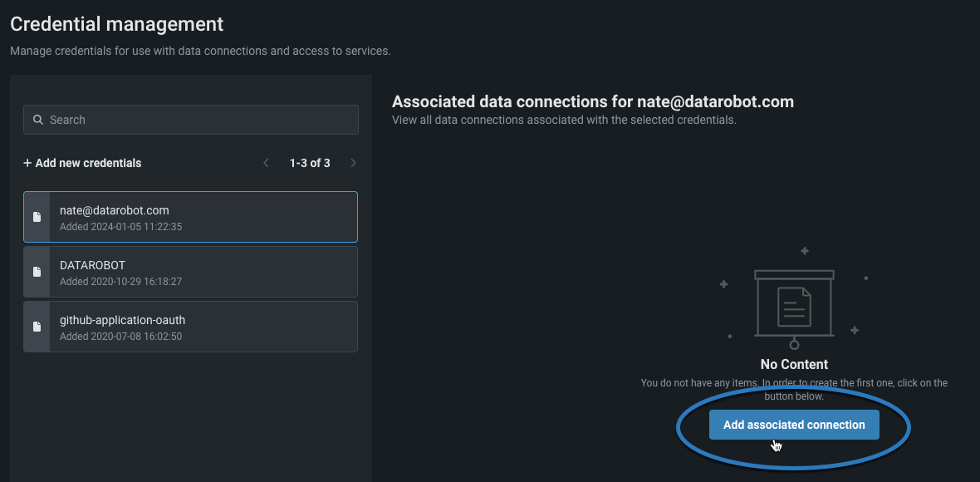Focus the Search credentials field
The image size is (980, 482).
pyautogui.click(x=199, y=120)
